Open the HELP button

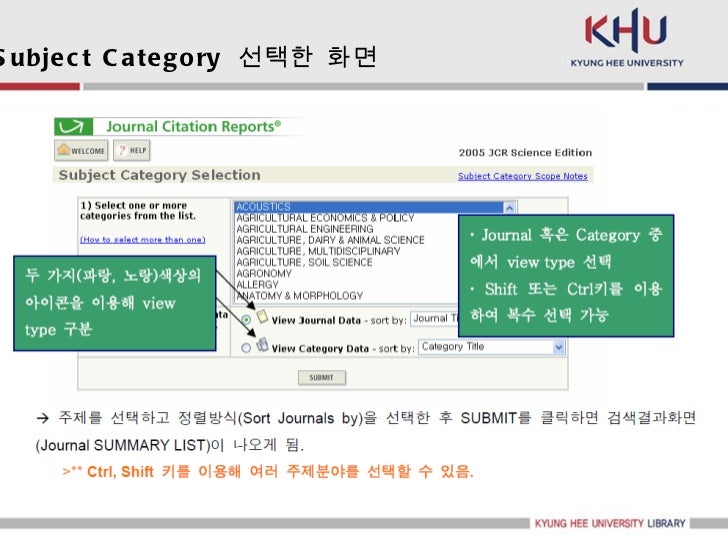(132, 150)
